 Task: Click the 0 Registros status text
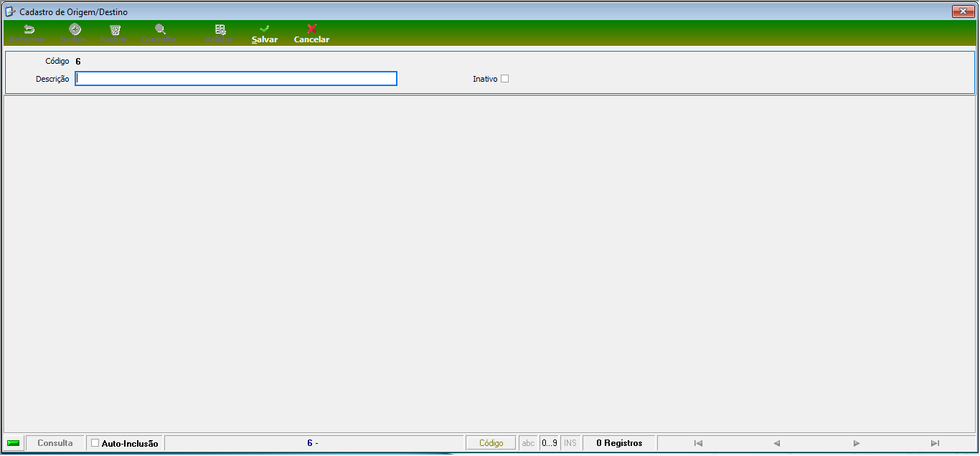click(x=619, y=443)
